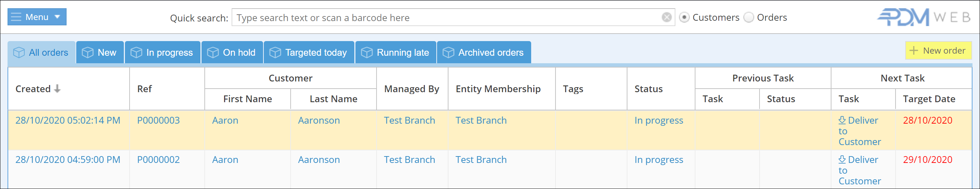Open the On hold tab

coord(232,53)
